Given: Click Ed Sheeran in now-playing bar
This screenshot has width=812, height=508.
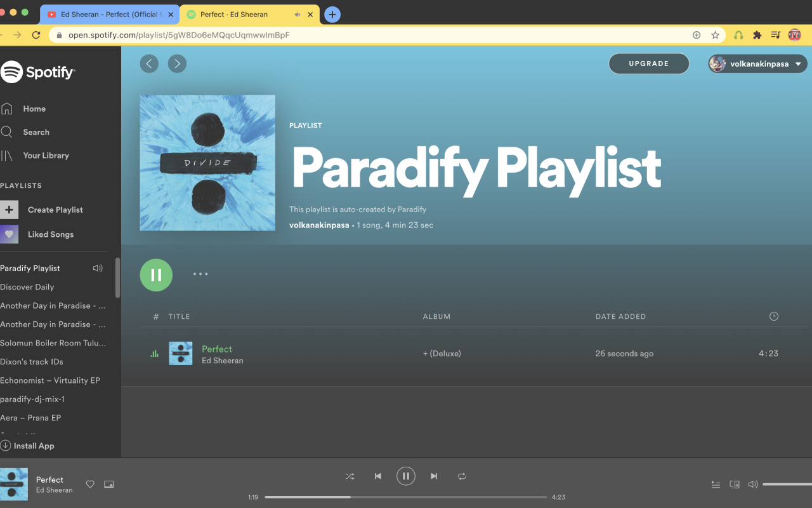Looking at the screenshot, I should coord(55,490).
